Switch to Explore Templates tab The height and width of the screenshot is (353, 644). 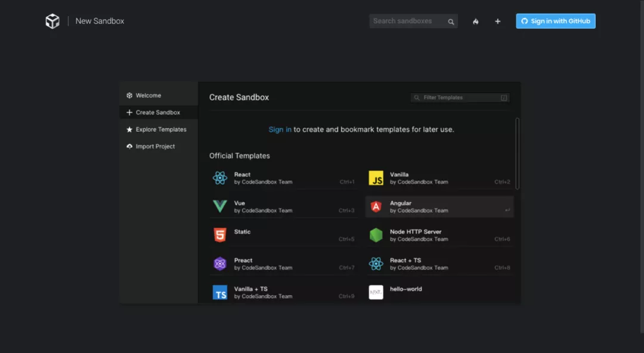(160, 129)
